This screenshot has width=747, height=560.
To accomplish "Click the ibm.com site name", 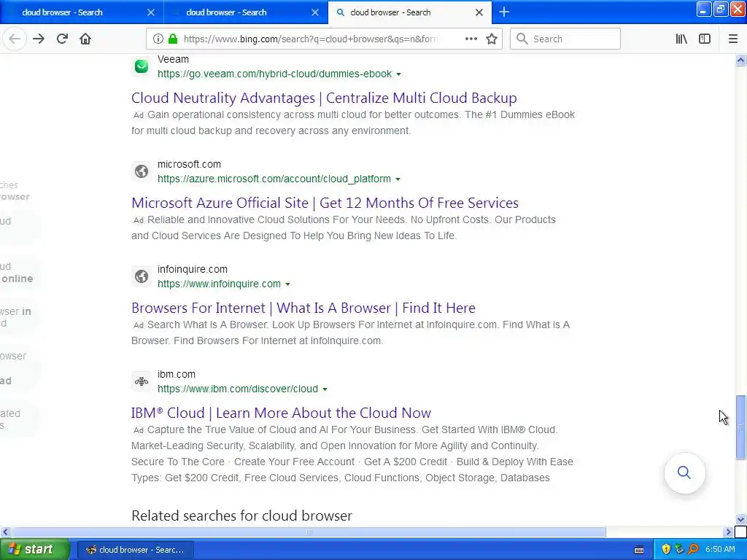I will tap(177, 374).
